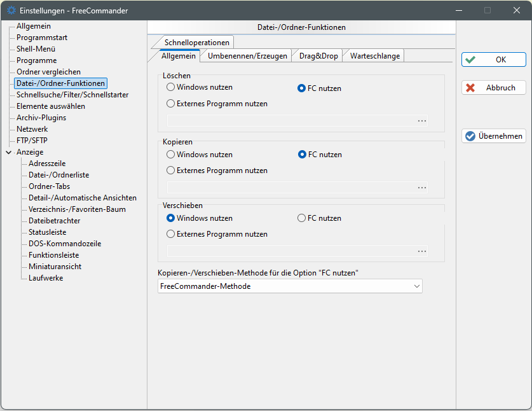Select Windows nutzen under Löschen

pos(170,87)
